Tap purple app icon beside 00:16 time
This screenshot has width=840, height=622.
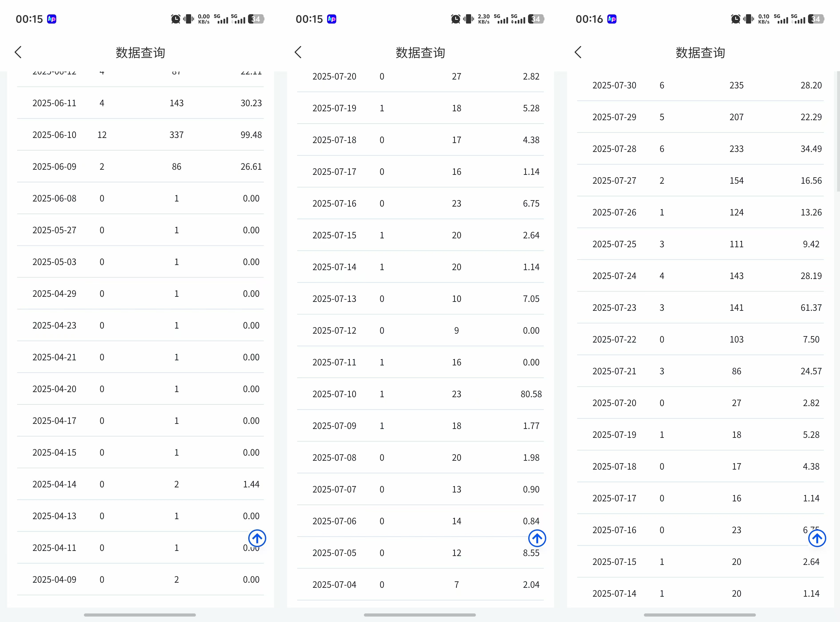[612, 19]
